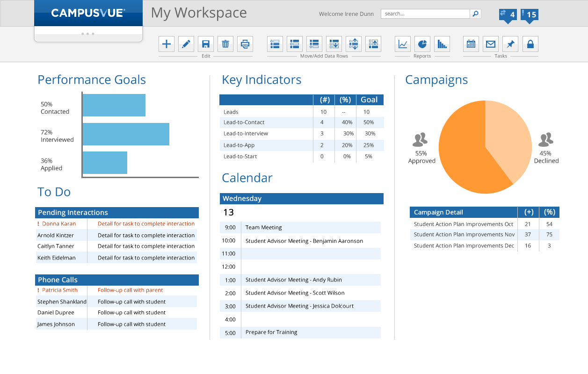Viewport: 588px width, 374px height.
Task: Open the alert badge showing 15
Action: pyautogui.click(x=530, y=15)
